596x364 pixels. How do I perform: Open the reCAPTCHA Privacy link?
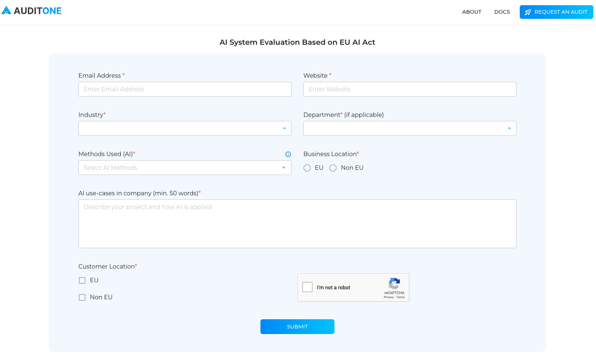388,297
